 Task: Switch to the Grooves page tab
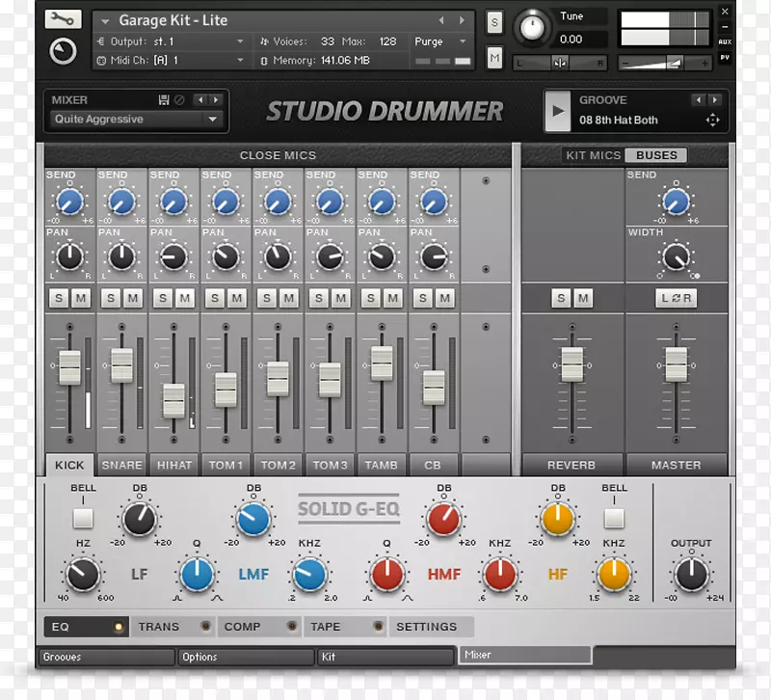pos(106,657)
